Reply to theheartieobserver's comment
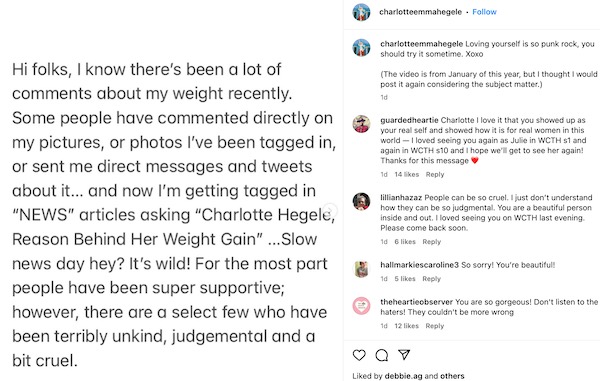Screen dimensions: 600x381 pos(435,326)
